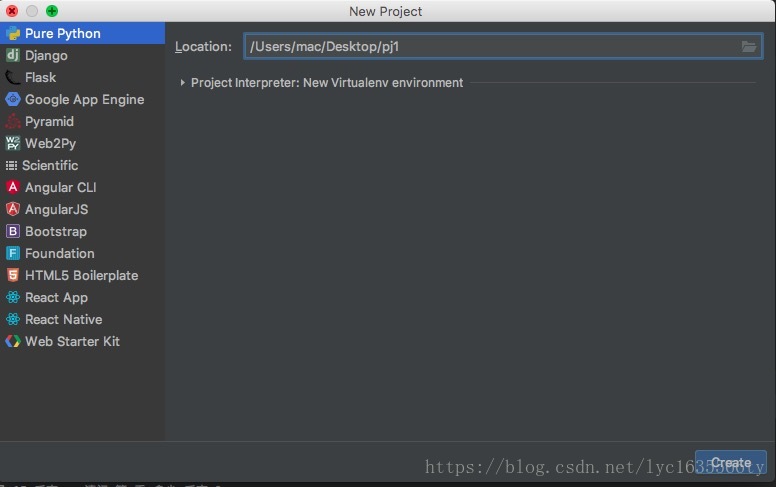The image size is (776, 487).
Task: Select Angular CLI label
Action: coord(61,187)
